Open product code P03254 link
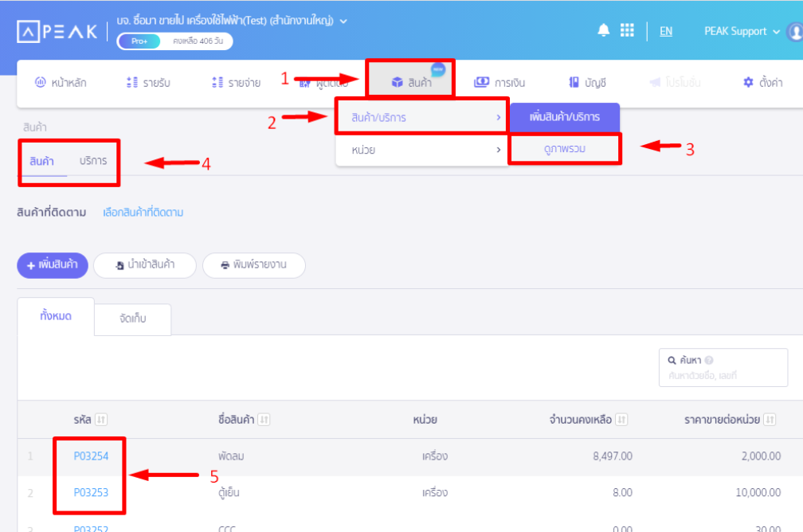803x532 pixels. [91, 456]
